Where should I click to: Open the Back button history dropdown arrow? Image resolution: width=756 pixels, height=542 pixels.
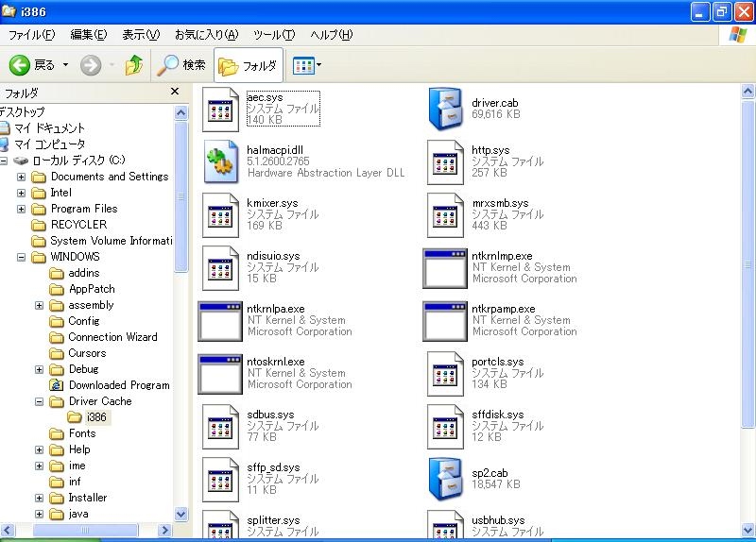[x=65, y=65]
